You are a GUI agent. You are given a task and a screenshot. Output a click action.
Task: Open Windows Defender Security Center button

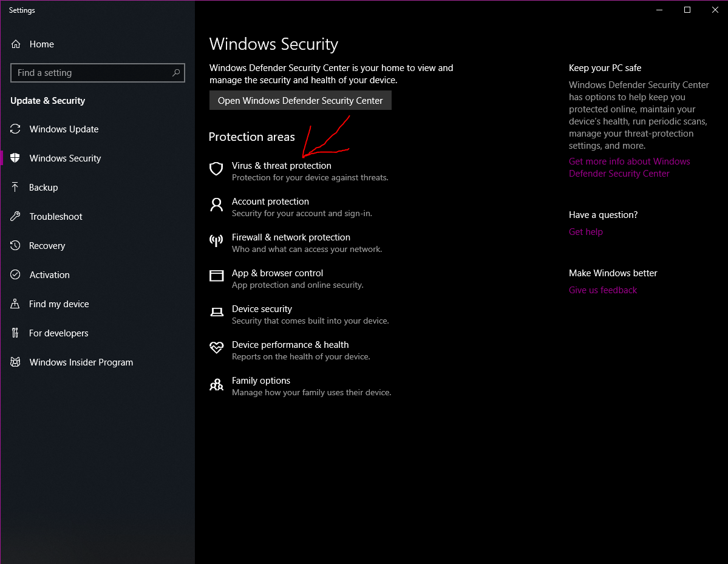tap(301, 101)
